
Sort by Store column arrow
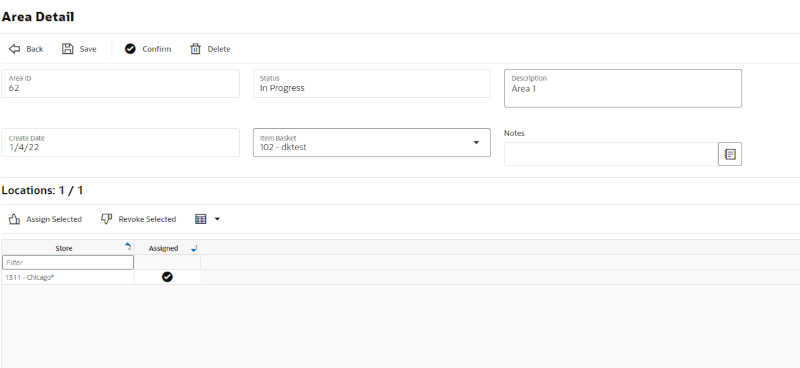128,247
